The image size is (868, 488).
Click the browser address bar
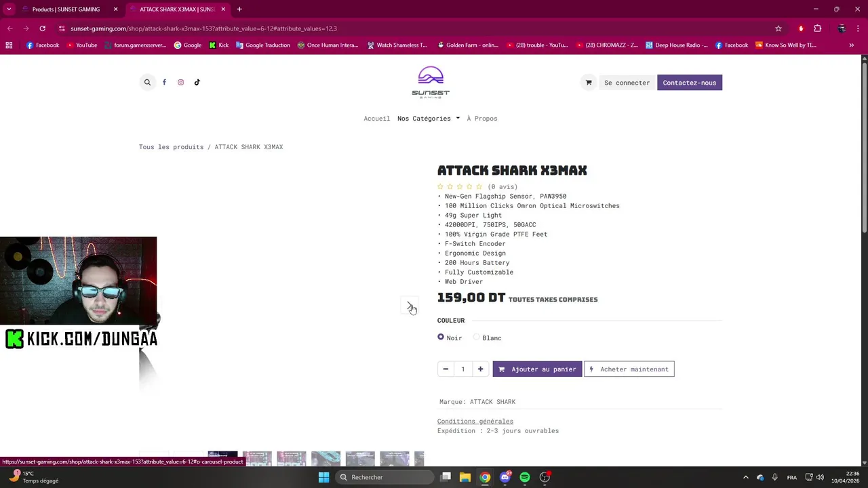[414, 28]
